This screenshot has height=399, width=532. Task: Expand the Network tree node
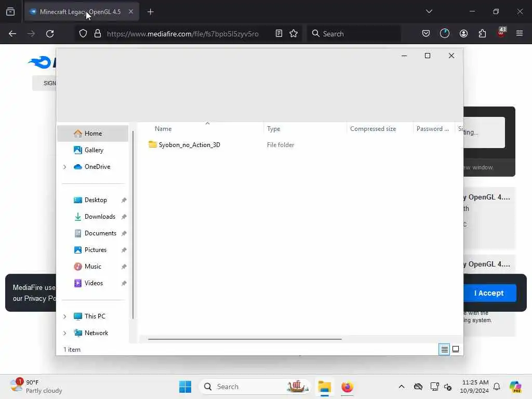64,333
